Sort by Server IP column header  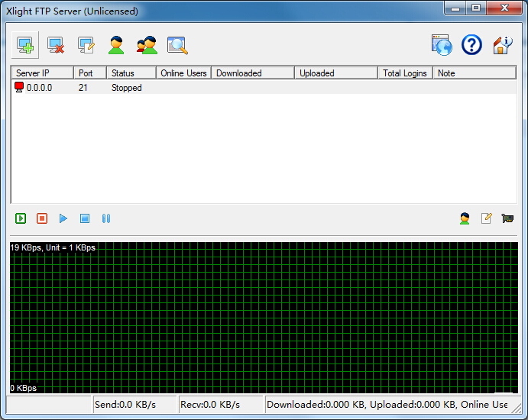tap(43, 73)
